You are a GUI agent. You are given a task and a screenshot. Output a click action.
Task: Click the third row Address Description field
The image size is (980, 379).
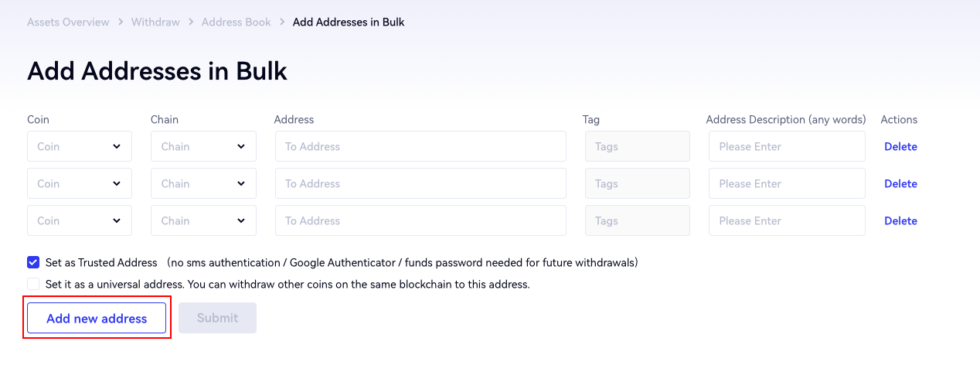click(787, 220)
